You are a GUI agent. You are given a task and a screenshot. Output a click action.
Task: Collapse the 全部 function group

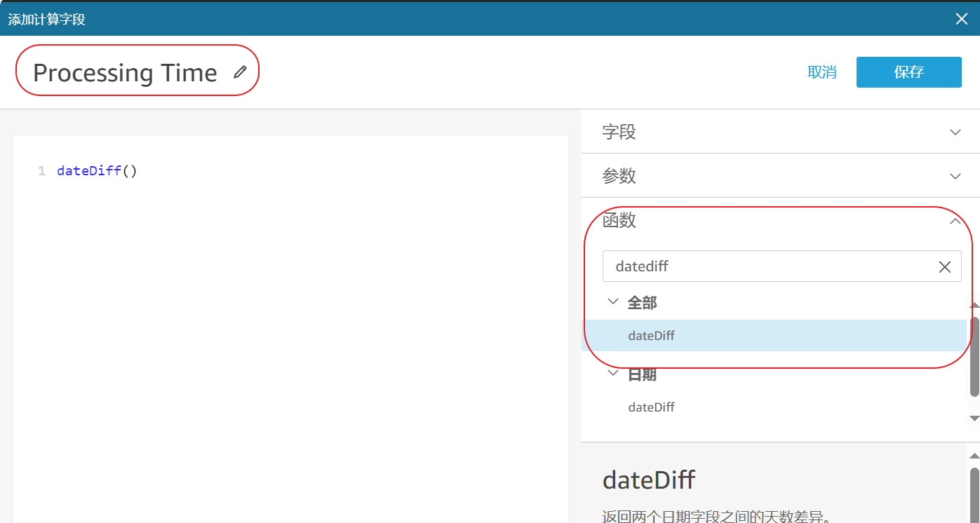point(613,302)
